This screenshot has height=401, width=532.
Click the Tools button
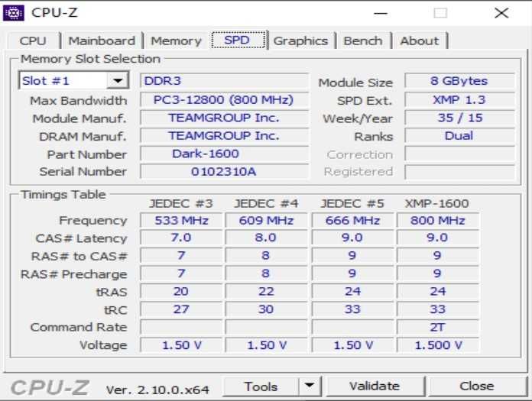261,386
